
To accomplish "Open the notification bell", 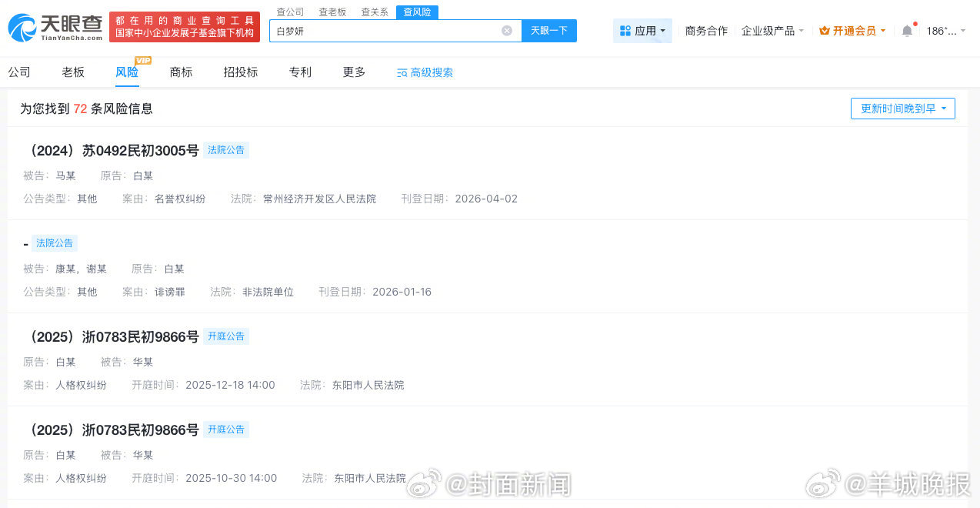I will coord(908,31).
